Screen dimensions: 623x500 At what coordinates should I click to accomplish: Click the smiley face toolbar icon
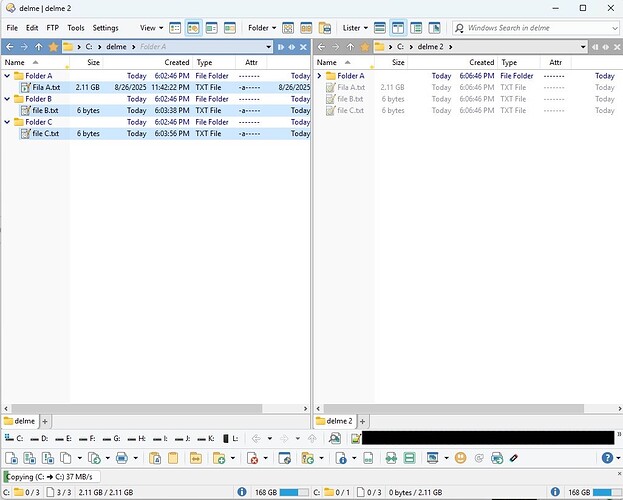(x=460, y=458)
